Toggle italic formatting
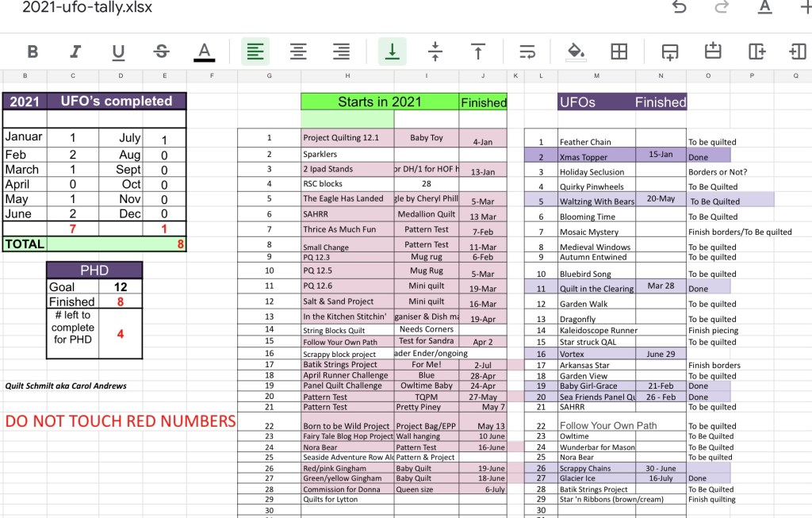Viewport: 812px width, 518px height. (75, 52)
